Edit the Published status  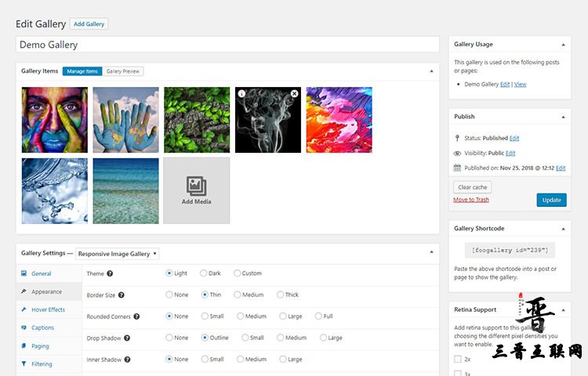click(x=514, y=138)
